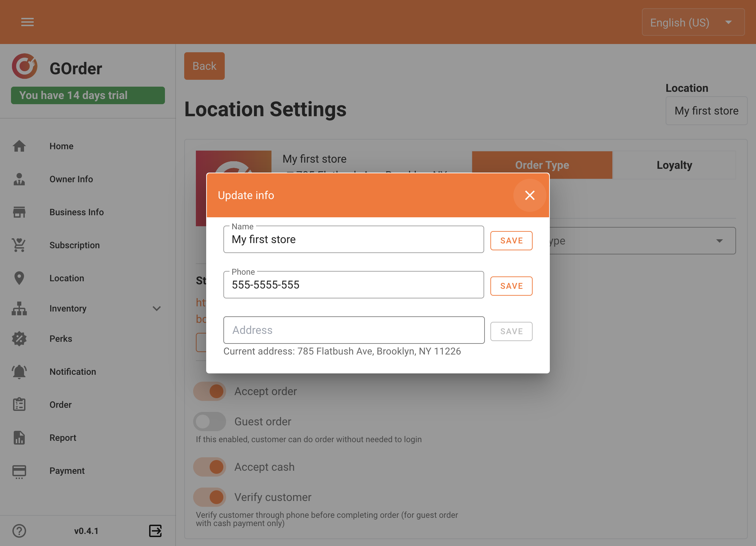The image size is (756, 546).
Task: Switch to the Order Type tab
Action: click(542, 165)
